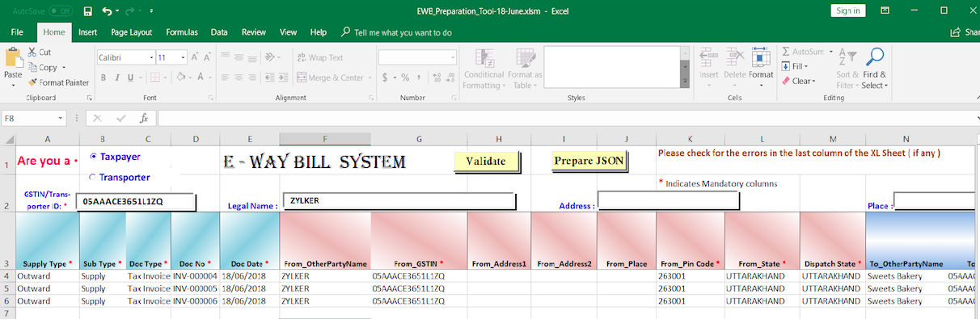Select the Transporter radio button
The image size is (980, 319).
(93, 177)
